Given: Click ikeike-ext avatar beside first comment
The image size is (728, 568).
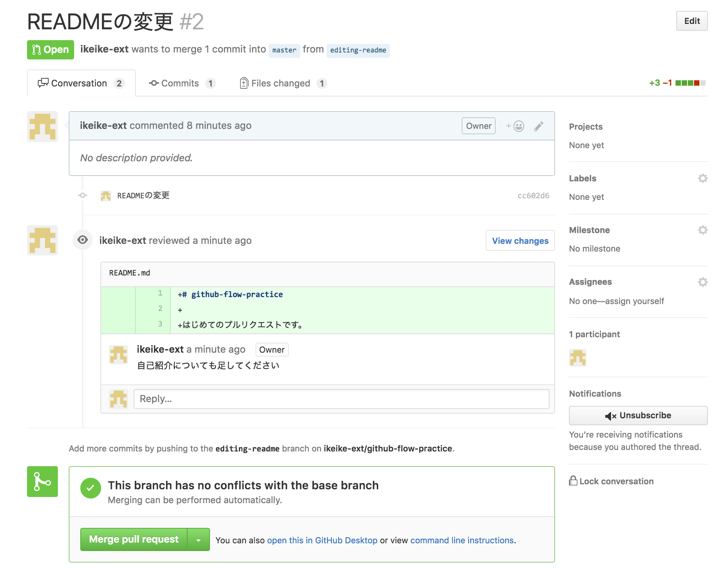Looking at the screenshot, I should [x=42, y=127].
